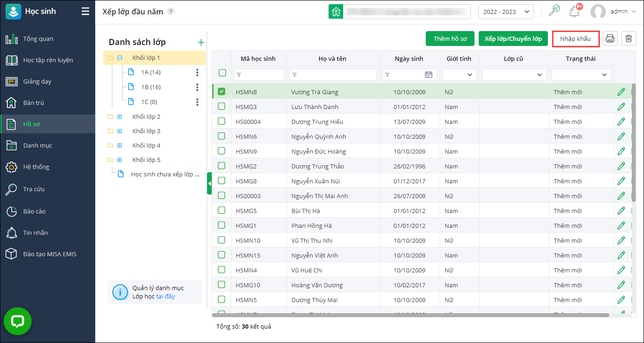
Task: Open three-dot menu for class 1A
Action: coord(197,72)
